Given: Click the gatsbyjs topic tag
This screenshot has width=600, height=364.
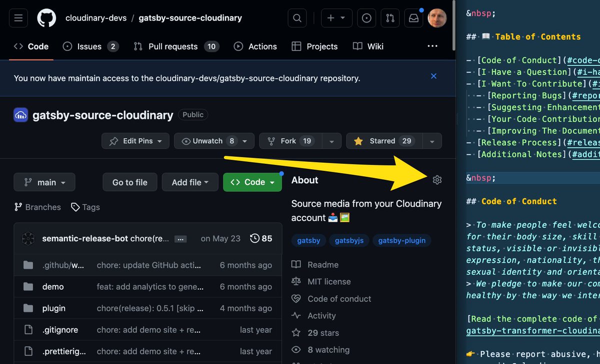Looking at the screenshot, I should coord(349,240).
